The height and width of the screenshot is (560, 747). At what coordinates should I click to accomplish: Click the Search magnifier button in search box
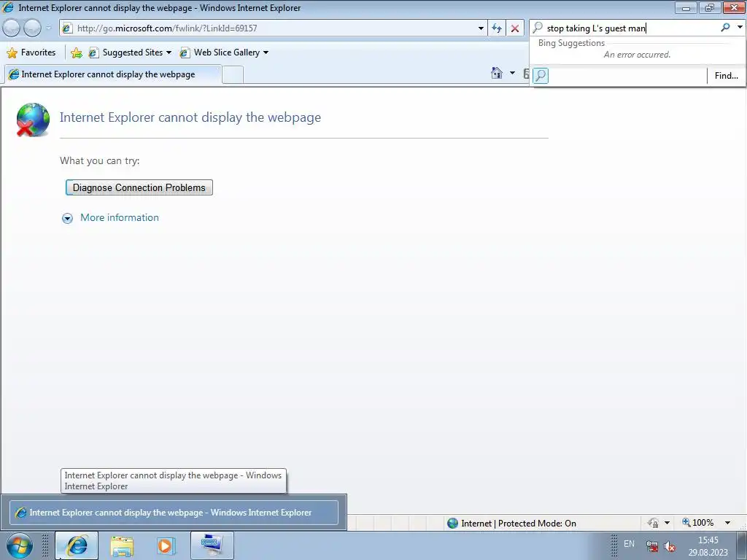pyautogui.click(x=725, y=28)
